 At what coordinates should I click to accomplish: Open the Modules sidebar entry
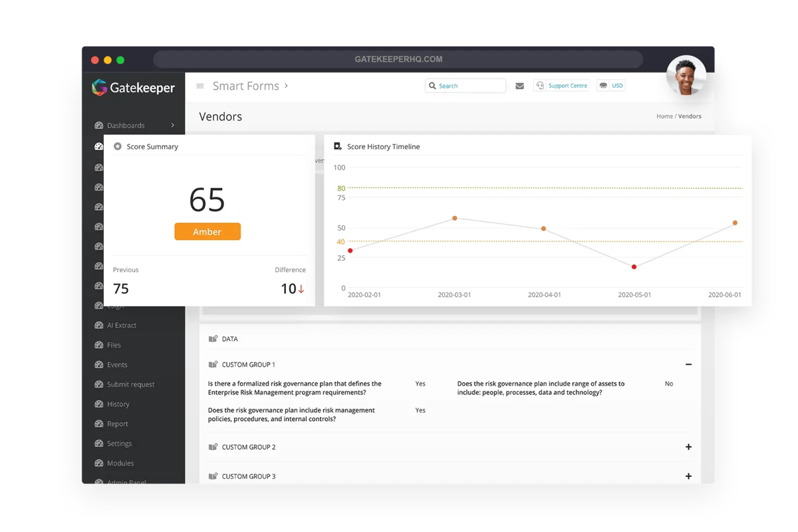[119, 463]
